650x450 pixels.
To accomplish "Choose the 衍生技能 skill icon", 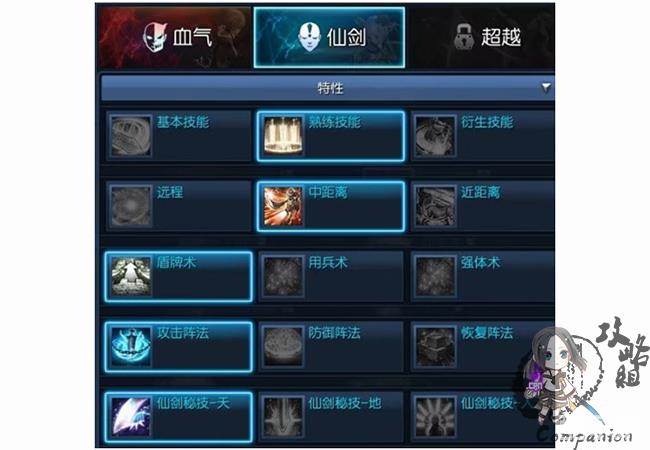I will tap(435, 136).
